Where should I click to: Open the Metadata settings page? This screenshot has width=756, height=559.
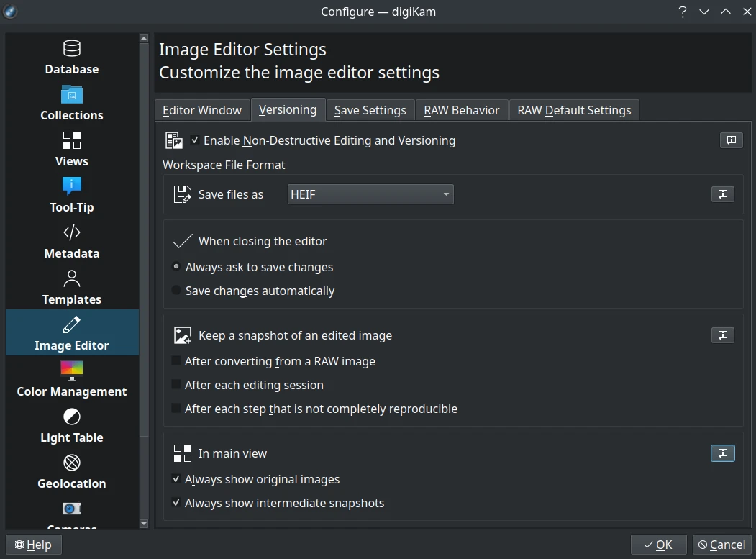click(71, 241)
